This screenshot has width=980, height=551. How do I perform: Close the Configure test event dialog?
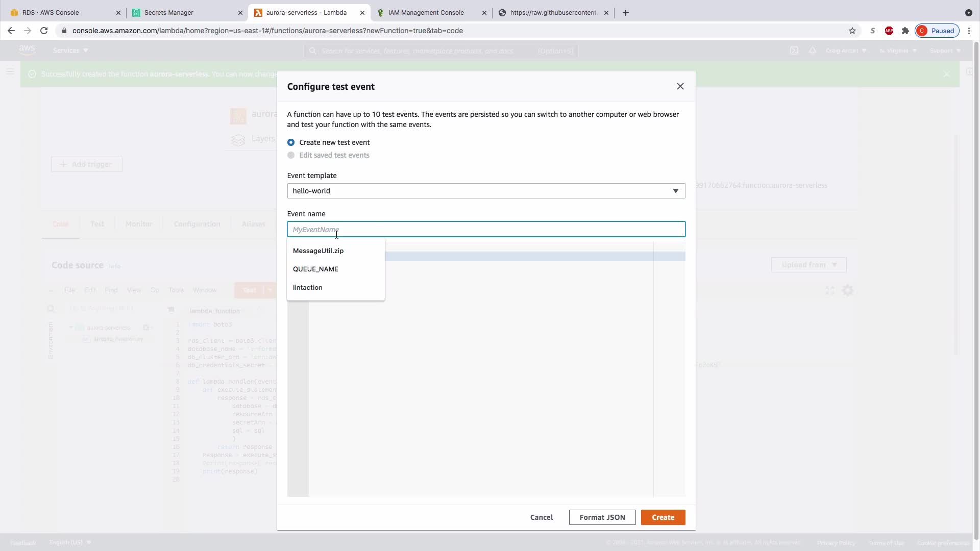[680, 86]
